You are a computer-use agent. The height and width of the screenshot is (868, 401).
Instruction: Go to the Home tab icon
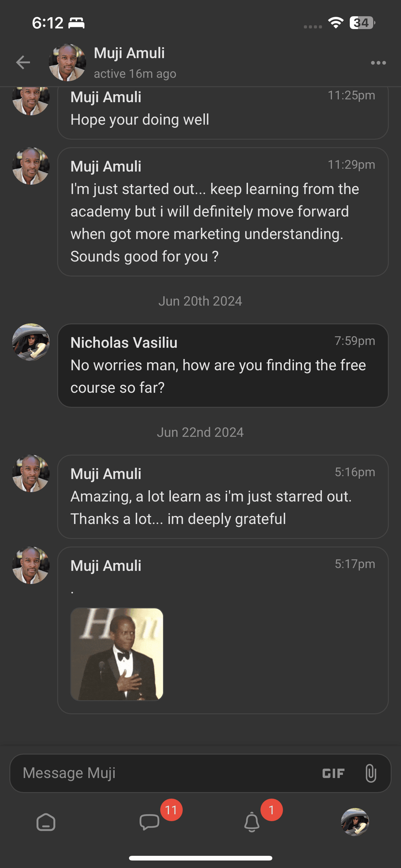[46, 822]
